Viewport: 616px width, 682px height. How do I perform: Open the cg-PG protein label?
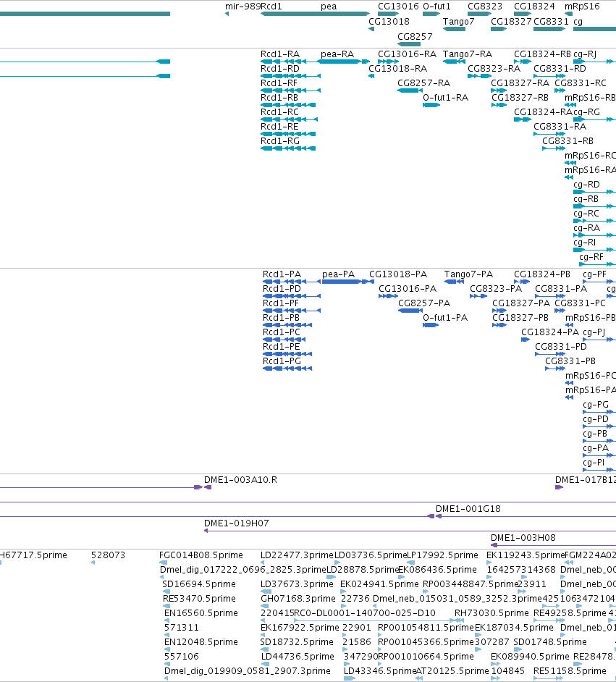point(596,405)
